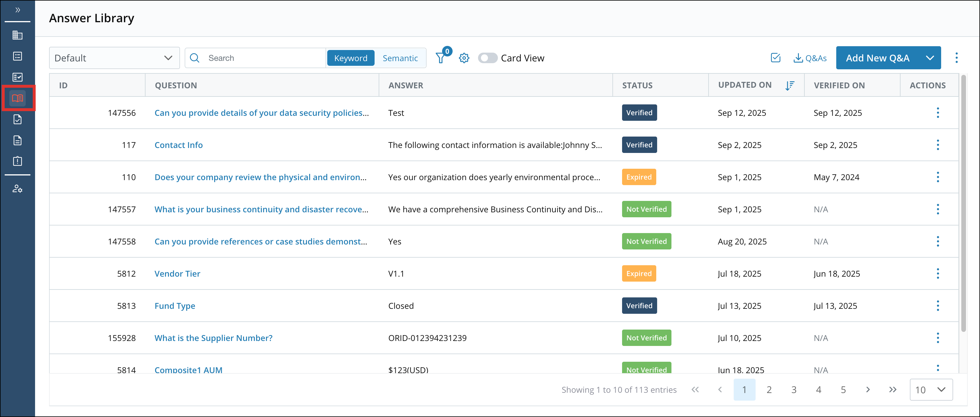Switch search mode to Keyword
980x417 pixels.
(x=350, y=58)
